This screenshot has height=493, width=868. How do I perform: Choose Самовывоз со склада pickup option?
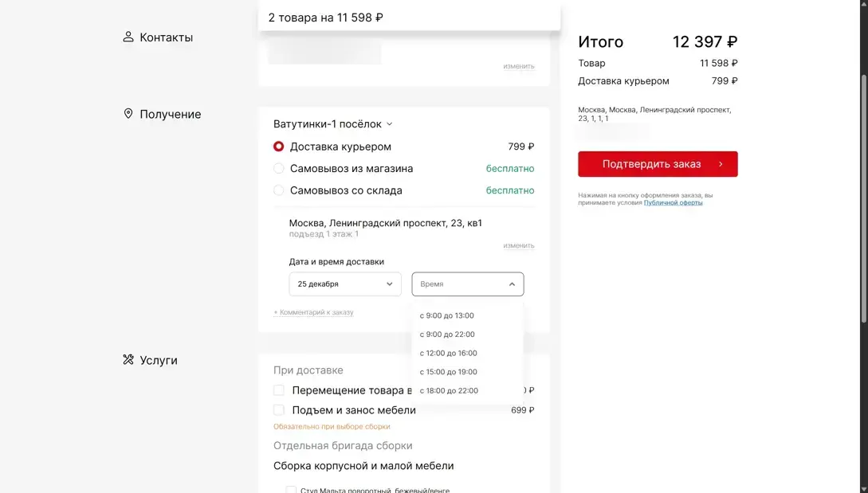tap(279, 190)
